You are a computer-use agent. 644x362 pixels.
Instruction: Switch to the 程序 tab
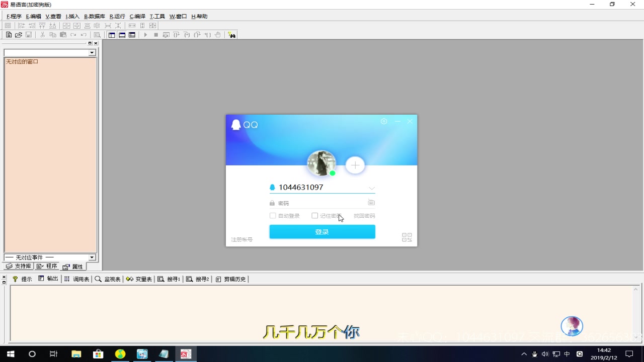[x=47, y=266]
